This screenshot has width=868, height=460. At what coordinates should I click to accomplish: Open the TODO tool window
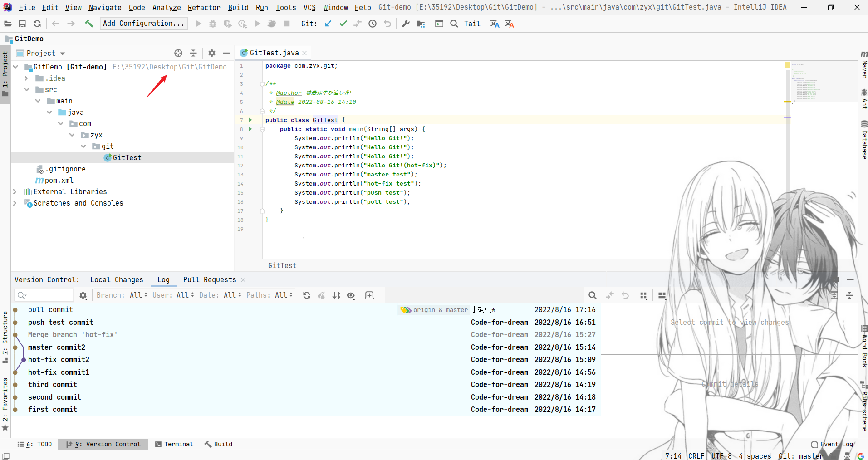(34, 444)
